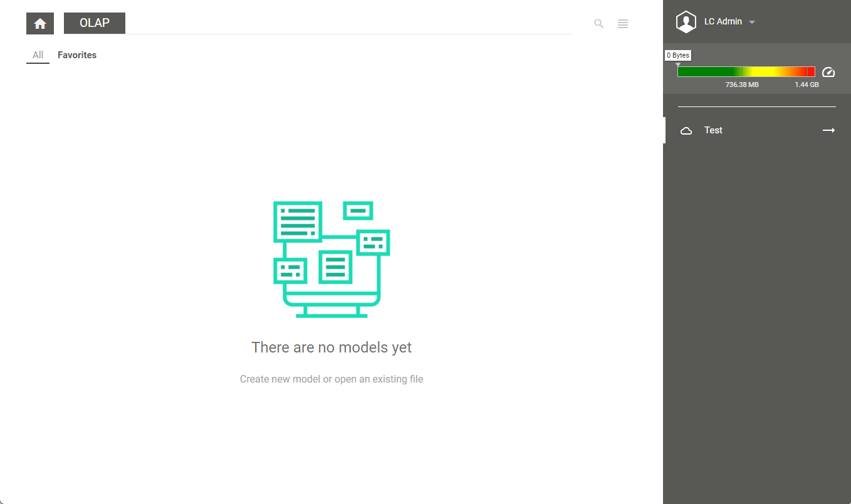Image resolution: width=851 pixels, height=504 pixels.
Task: Click the 0 Bytes memory label
Action: pos(678,55)
